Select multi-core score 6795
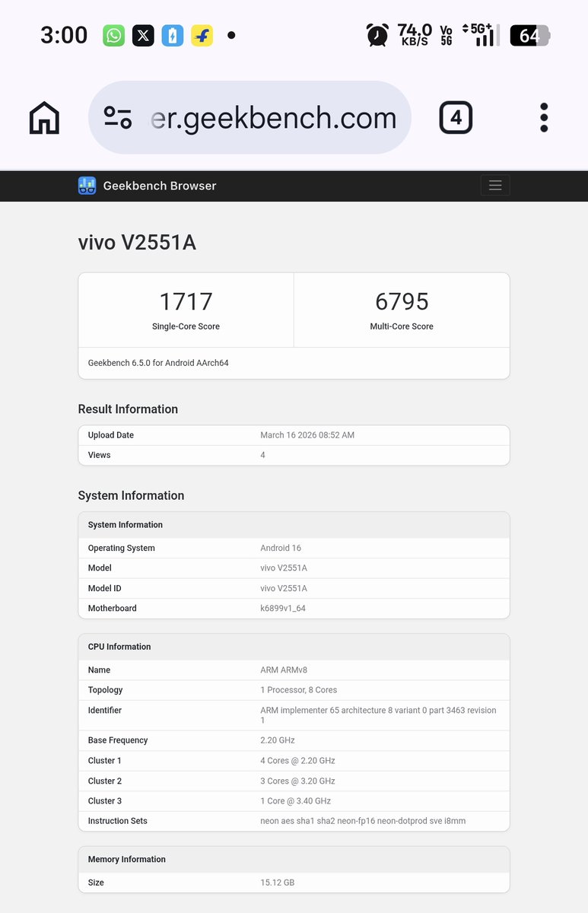This screenshot has width=588, height=913. [x=402, y=301]
